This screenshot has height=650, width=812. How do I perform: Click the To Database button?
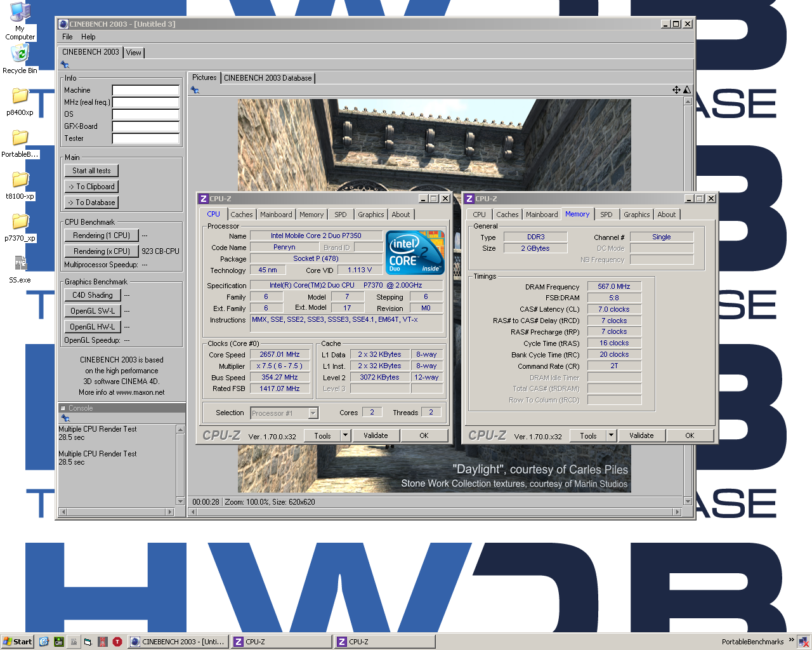pyautogui.click(x=91, y=202)
